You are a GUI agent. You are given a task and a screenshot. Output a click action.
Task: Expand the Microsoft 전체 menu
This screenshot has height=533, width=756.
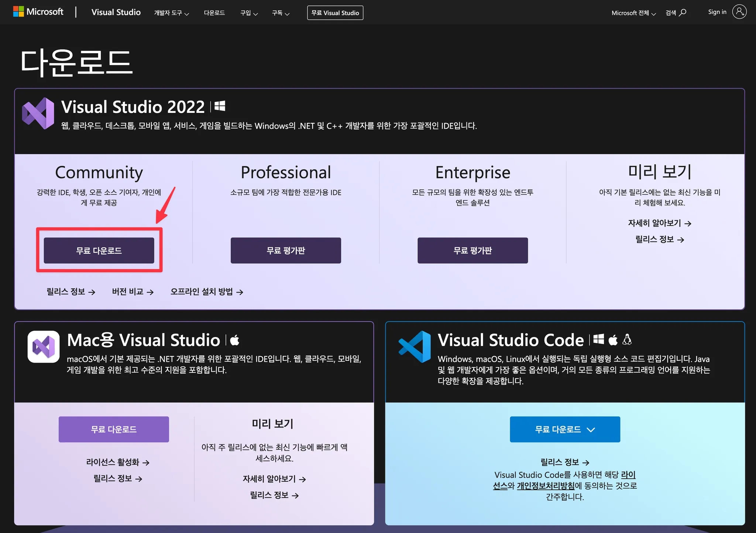(633, 13)
